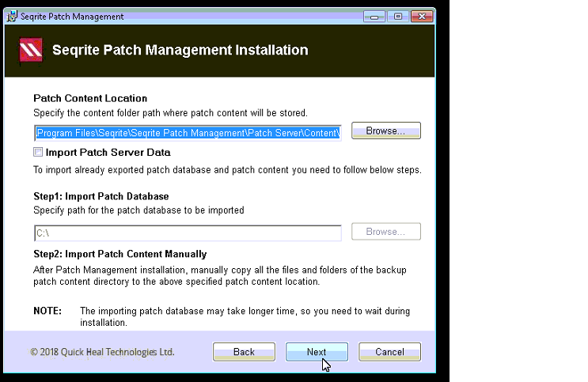Click the "© 2018 Quick Heal Technologies Ltd." text
The width and height of the screenshot is (588, 382).
coord(102,352)
